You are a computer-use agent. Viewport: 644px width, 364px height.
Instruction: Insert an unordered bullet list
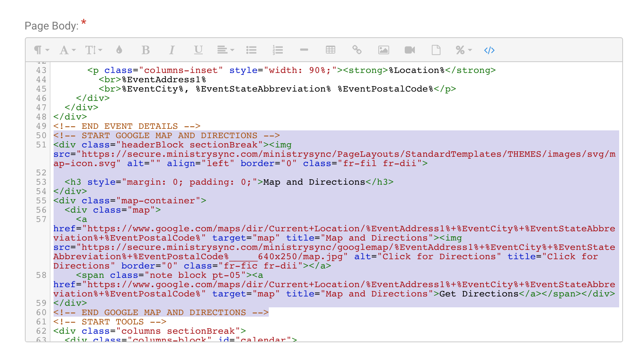(x=251, y=50)
